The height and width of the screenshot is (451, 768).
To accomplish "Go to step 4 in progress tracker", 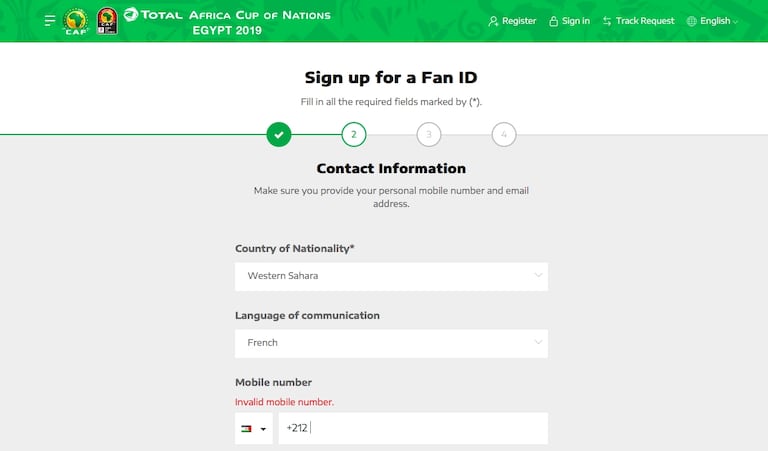I will coord(504,134).
